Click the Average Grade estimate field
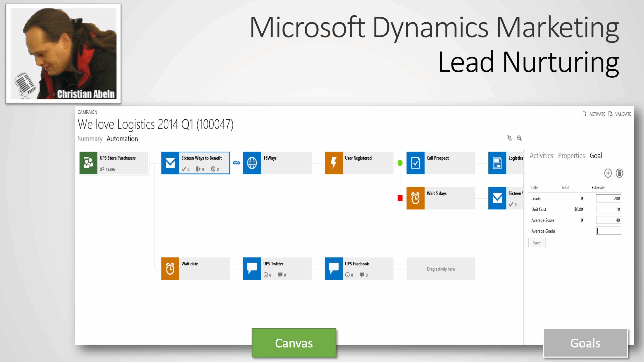This screenshot has width=644, height=362. pyautogui.click(x=608, y=231)
